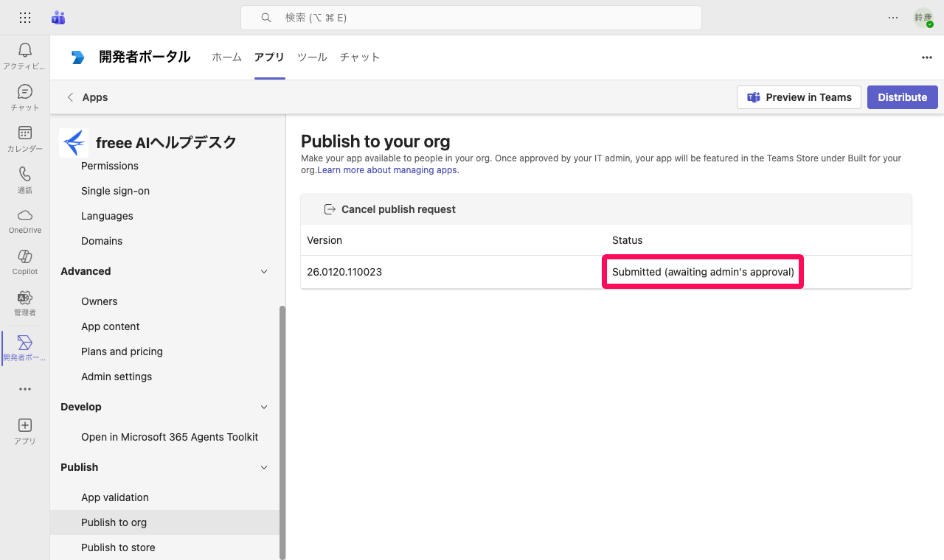This screenshot has width=944, height=560.
Task: Open Admin settings
Action: (x=117, y=377)
